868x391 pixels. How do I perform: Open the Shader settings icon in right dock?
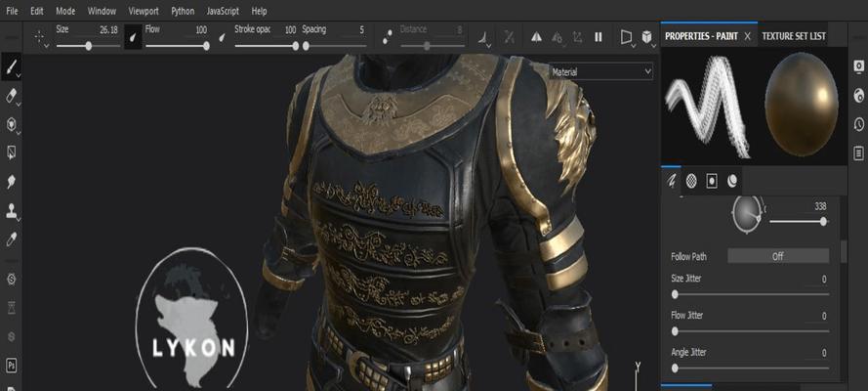(x=858, y=95)
